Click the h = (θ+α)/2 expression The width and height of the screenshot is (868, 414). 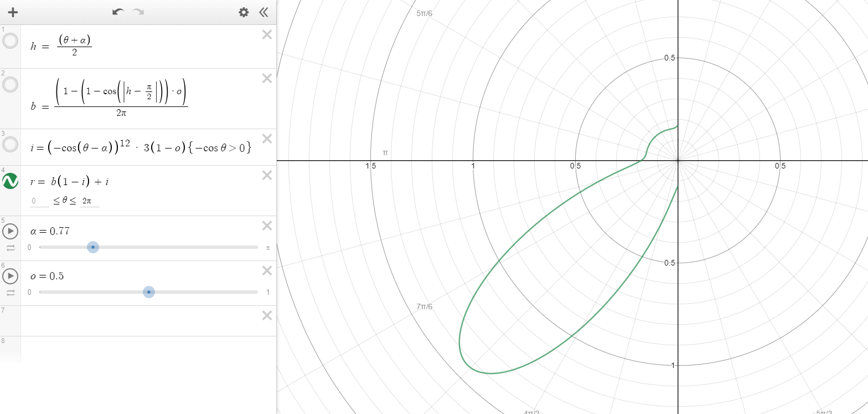click(x=61, y=46)
